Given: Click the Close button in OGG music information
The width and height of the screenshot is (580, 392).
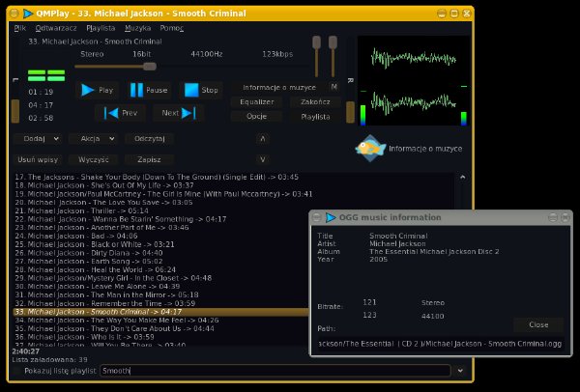Looking at the screenshot, I should (538, 324).
